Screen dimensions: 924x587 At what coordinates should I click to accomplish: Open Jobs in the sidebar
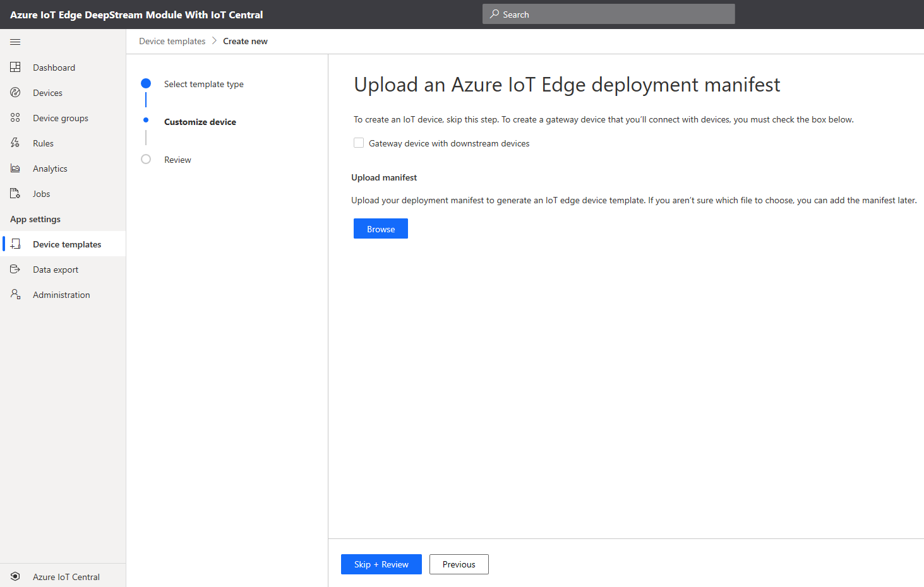point(63,193)
